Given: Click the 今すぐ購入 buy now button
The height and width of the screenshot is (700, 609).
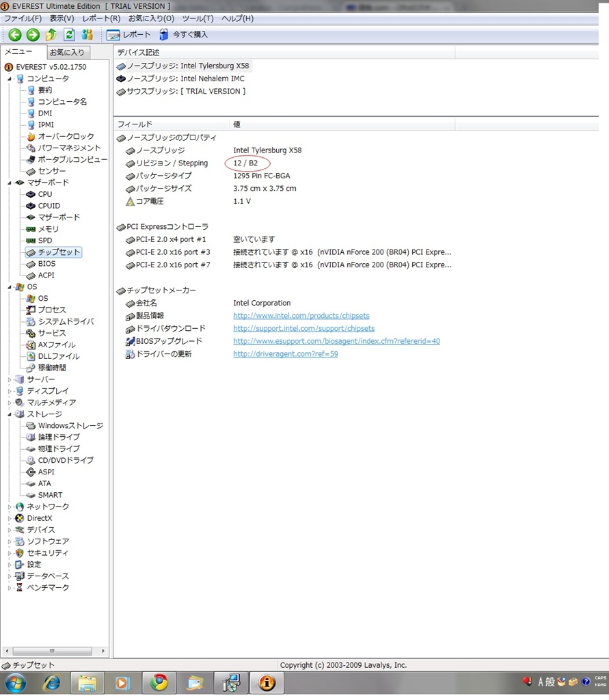Looking at the screenshot, I should [x=183, y=35].
